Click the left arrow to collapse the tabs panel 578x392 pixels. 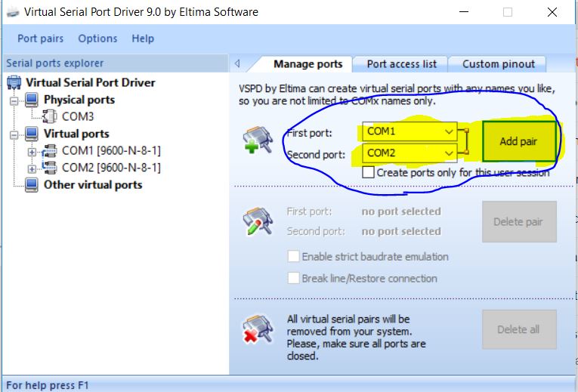point(237,63)
